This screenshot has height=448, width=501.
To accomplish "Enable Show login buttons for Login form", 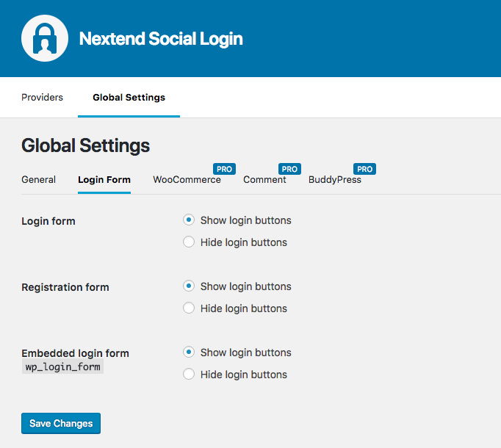I will pos(189,220).
